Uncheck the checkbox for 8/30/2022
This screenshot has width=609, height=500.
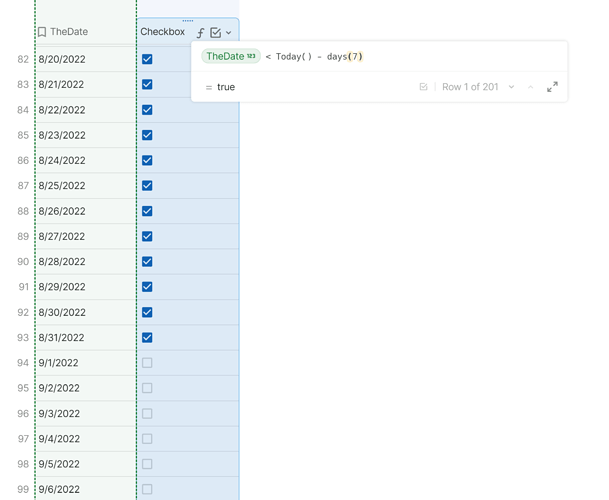click(147, 312)
